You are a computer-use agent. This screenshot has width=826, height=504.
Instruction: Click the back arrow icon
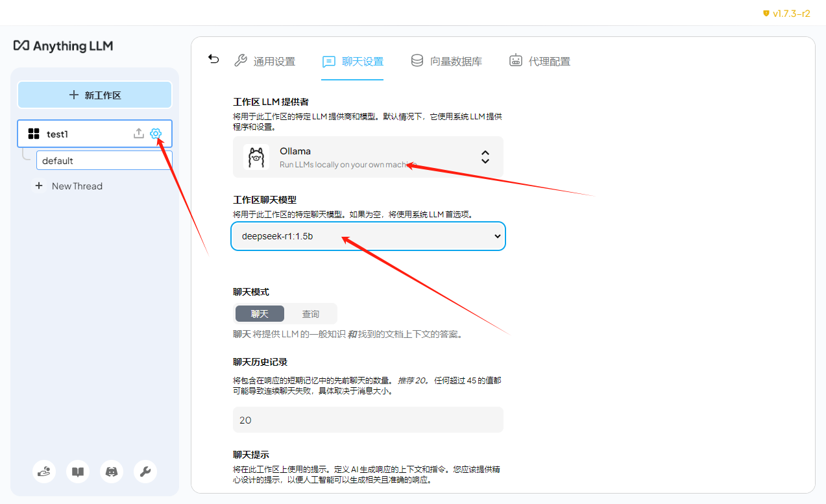tap(213, 59)
